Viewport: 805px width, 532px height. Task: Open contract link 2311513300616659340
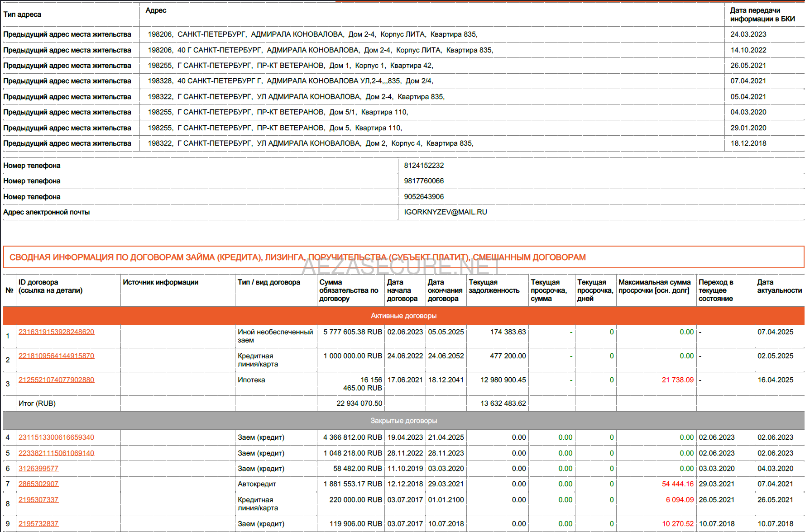click(x=56, y=437)
